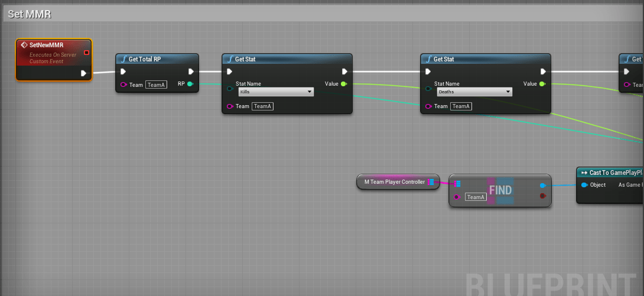Click M Team Player Controller output pin

tap(431, 182)
